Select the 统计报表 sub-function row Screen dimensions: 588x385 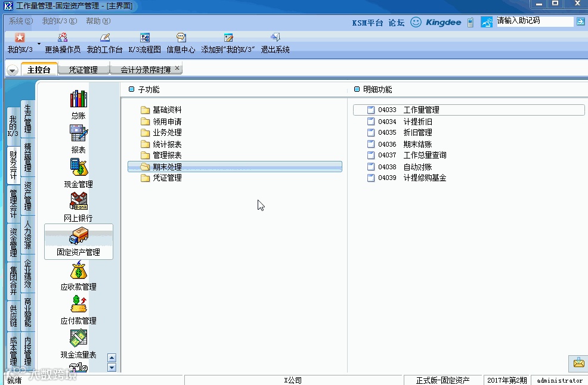click(x=235, y=144)
